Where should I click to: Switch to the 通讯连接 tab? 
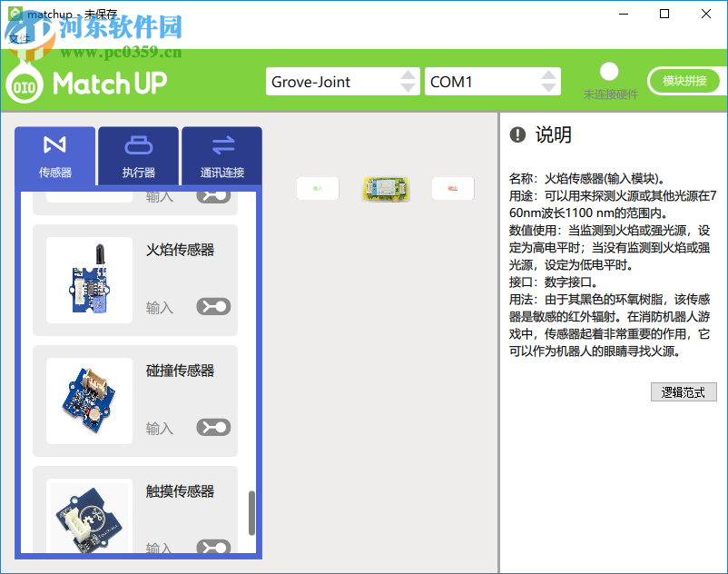click(221, 155)
